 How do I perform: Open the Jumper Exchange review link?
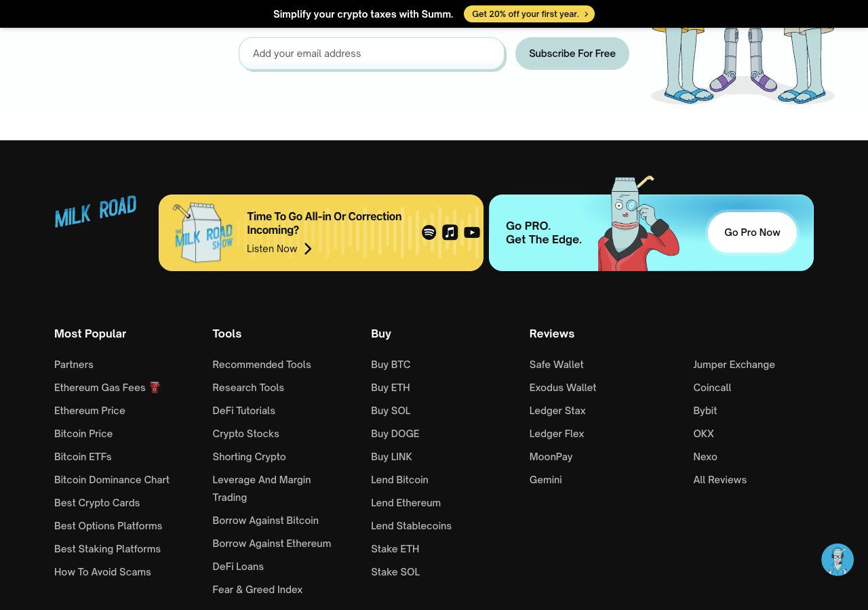click(734, 365)
